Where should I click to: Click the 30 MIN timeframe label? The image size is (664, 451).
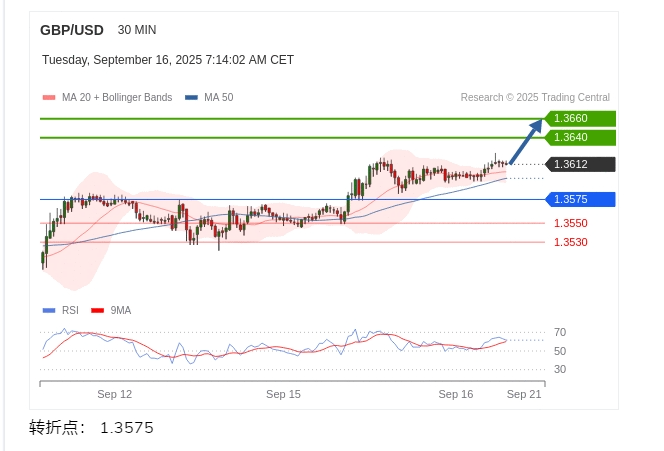click(x=137, y=30)
